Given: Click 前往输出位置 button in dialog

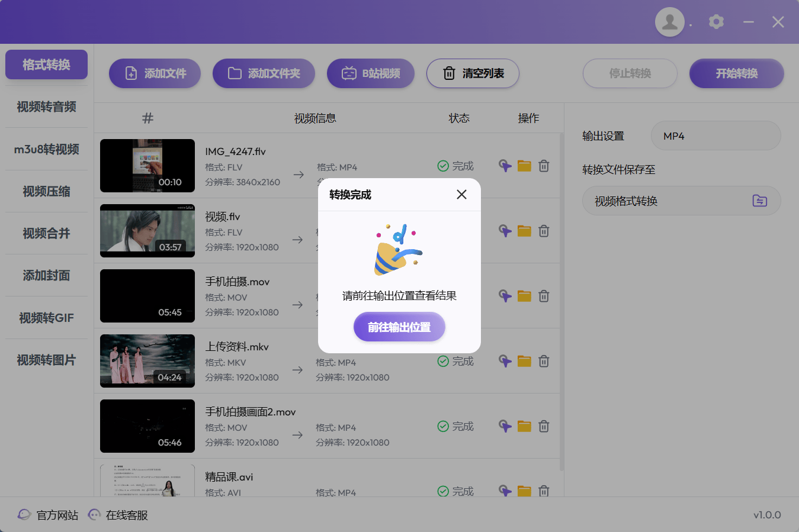Looking at the screenshot, I should pos(399,327).
